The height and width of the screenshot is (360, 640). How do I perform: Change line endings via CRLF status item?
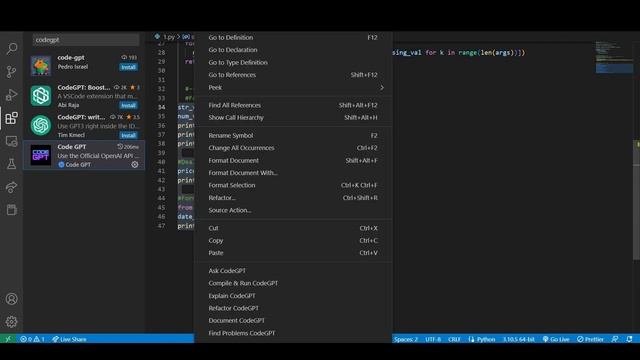[454, 339]
